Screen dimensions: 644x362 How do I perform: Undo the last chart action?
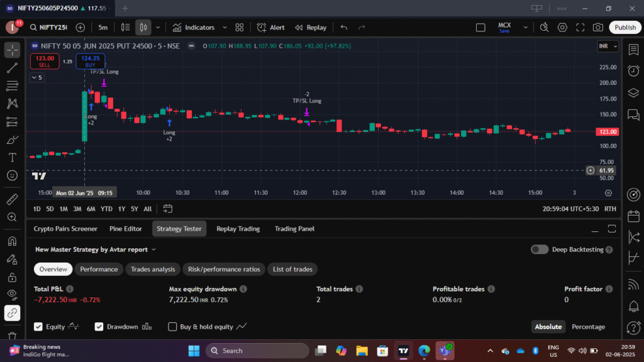point(344,28)
